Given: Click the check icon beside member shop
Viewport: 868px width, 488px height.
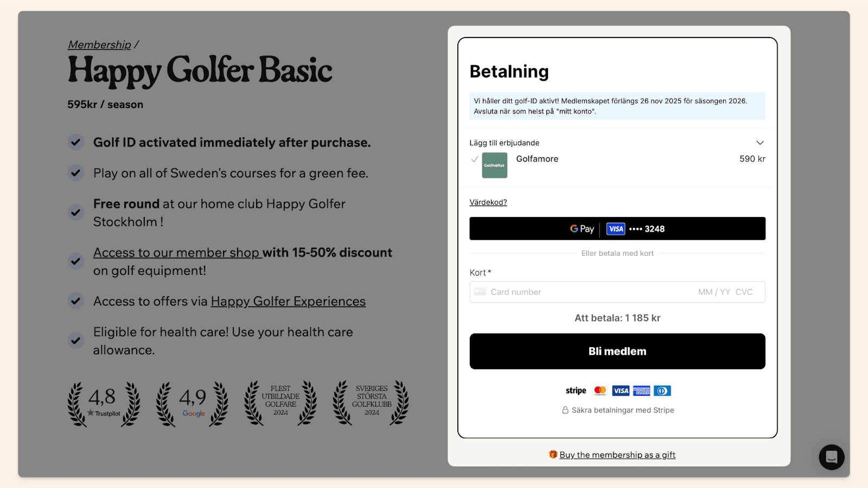Looking at the screenshot, I should 76,261.
